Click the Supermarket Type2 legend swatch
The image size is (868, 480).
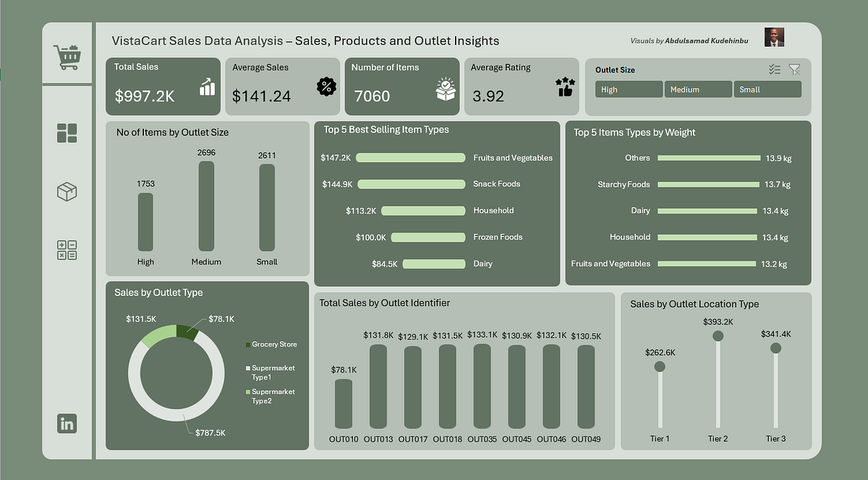pyautogui.click(x=247, y=392)
